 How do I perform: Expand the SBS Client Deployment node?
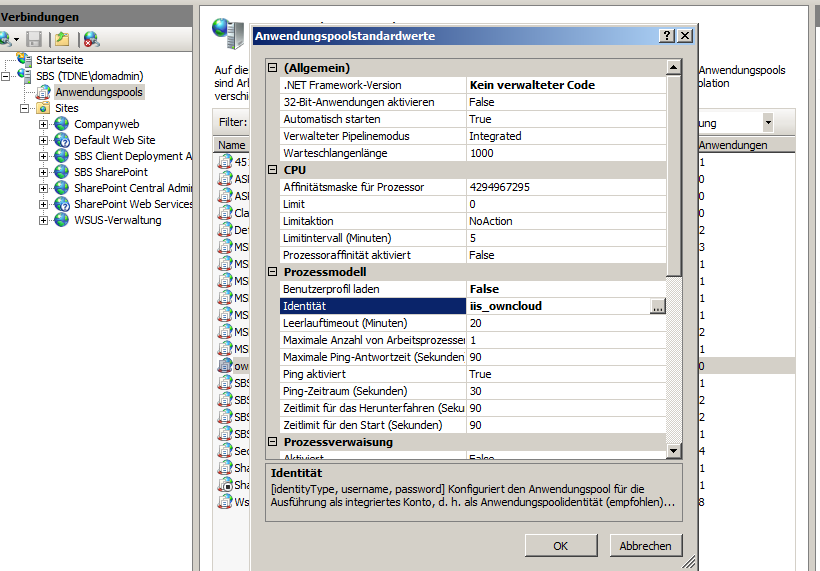43,156
